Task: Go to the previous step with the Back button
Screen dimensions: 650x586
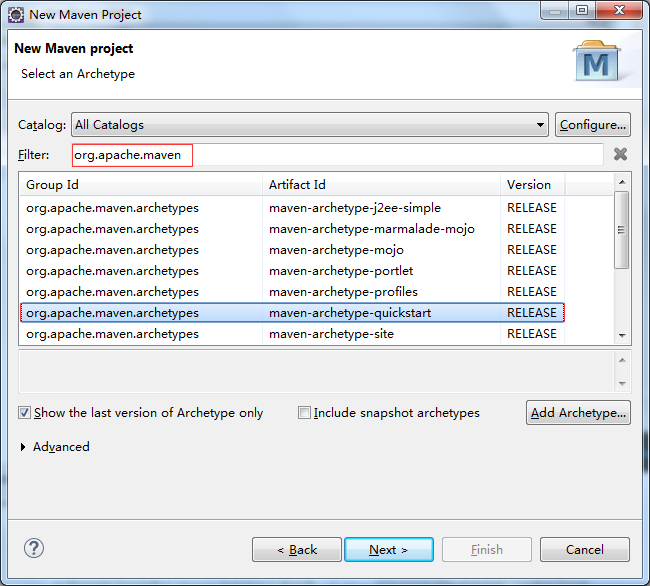Action: [297, 550]
